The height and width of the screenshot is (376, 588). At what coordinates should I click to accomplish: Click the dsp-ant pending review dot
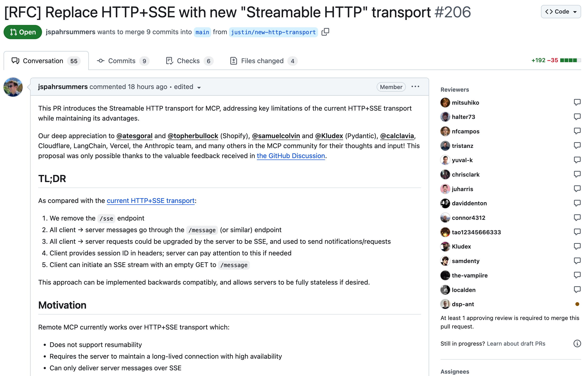click(x=577, y=304)
